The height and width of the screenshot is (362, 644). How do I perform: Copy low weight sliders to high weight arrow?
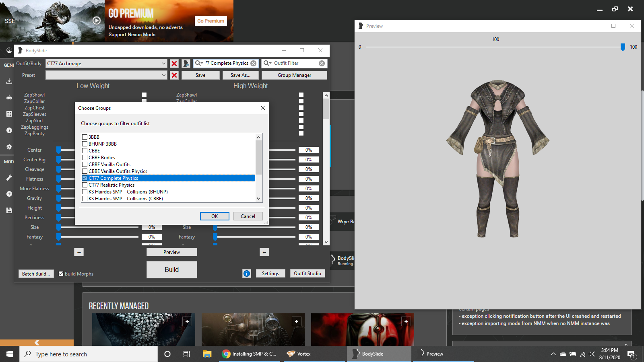79,252
